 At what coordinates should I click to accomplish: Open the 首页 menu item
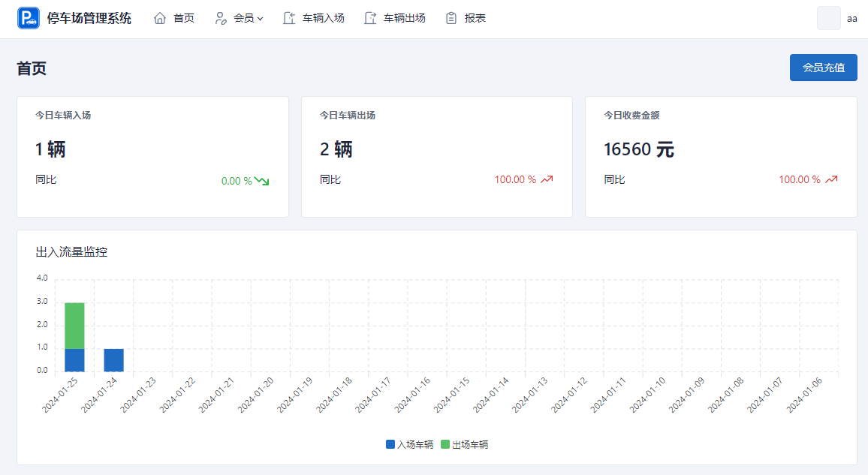pyautogui.click(x=184, y=18)
